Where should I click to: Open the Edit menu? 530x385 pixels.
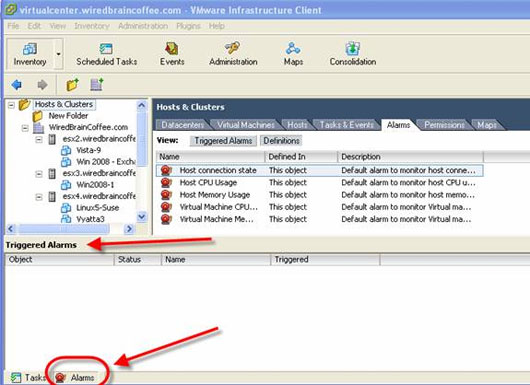coord(34,26)
